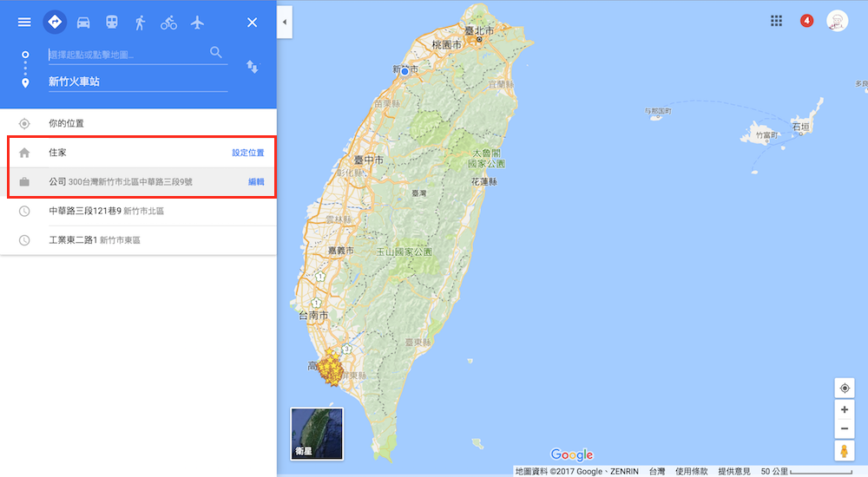This screenshot has height=477, width=868.
Task: Open Google apps grid
Action: coord(776,21)
